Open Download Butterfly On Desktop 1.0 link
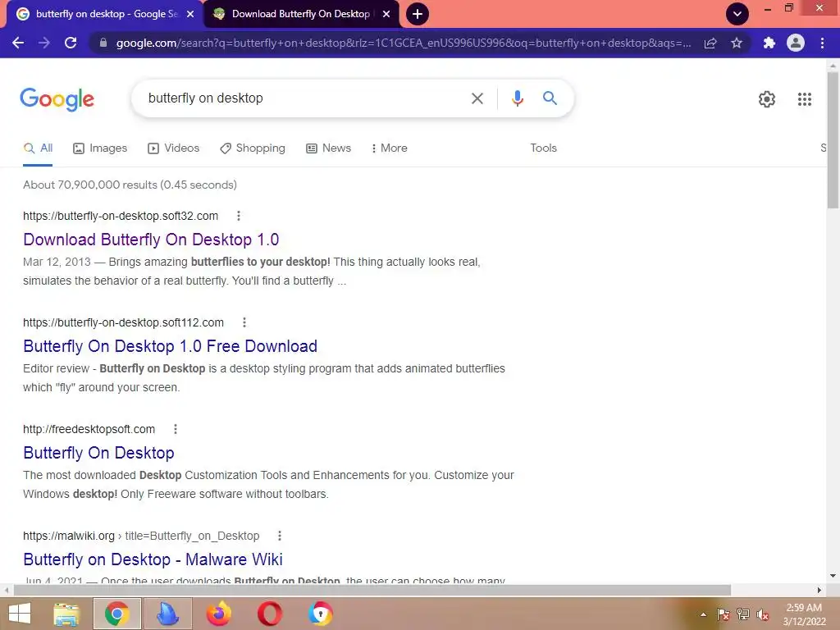 coord(151,240)
